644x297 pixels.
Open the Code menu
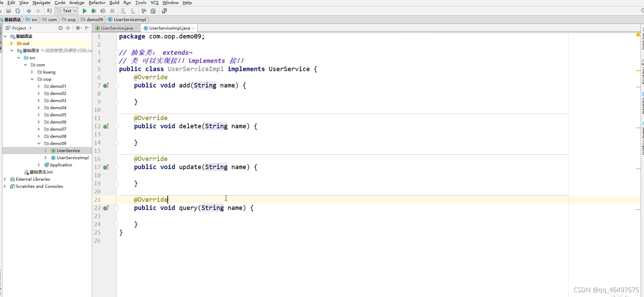coord(60,3)
